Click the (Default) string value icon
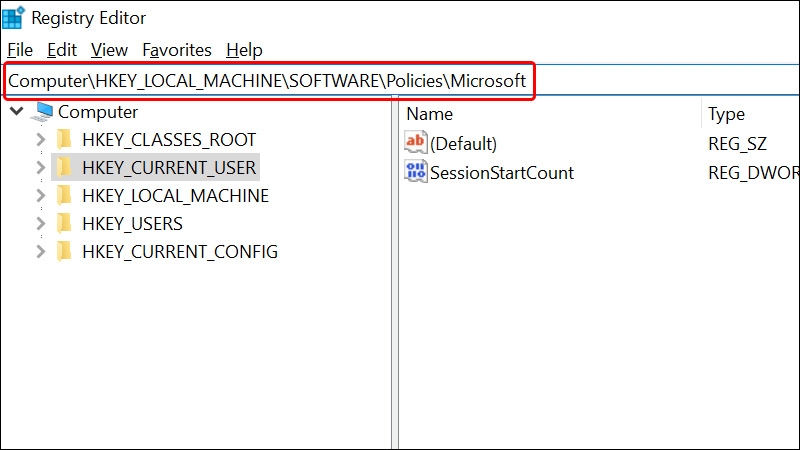Image resolution: width=800 pixels, height=450 pixels. coord(416,143)
